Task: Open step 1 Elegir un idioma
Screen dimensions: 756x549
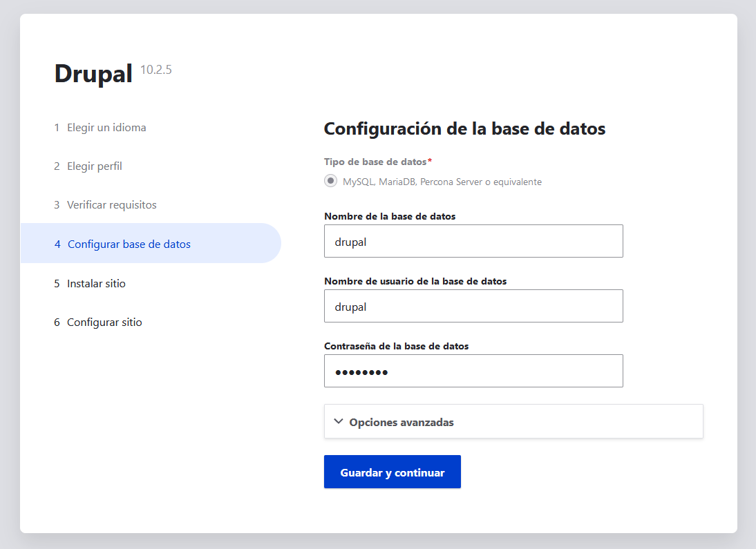Action: point(106,127)
